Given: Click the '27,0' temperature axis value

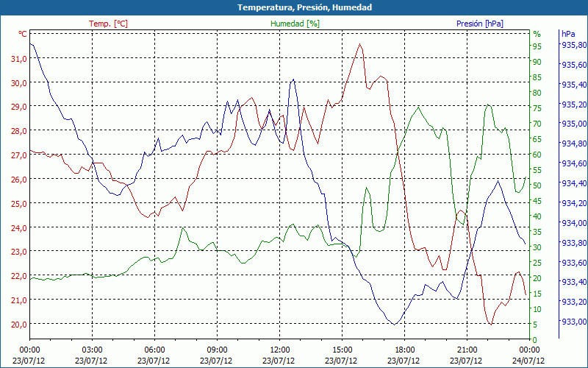Looking at the screenshot, I should coord(19,155).
